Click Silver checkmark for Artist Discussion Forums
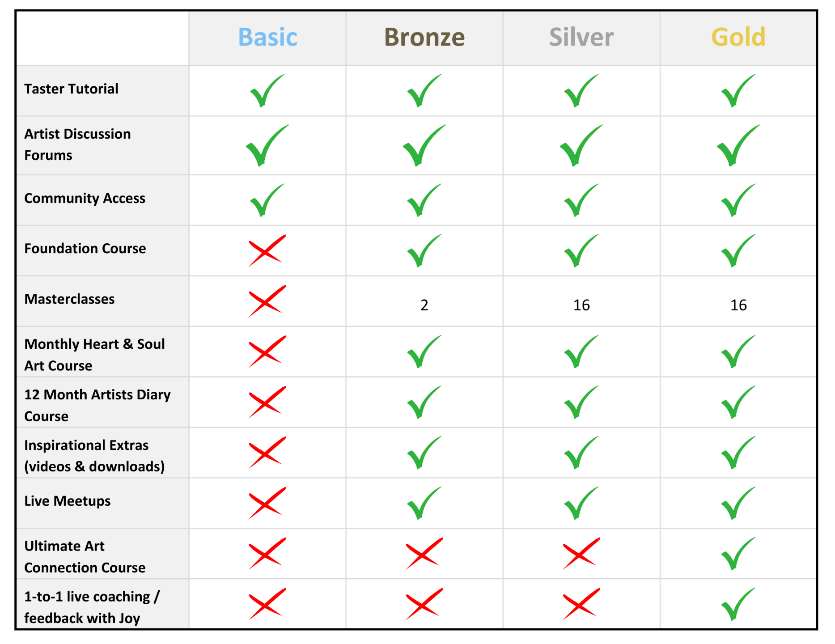Image resolution: width=835 pixels, height=644 pixels. [x=581, y=145]
